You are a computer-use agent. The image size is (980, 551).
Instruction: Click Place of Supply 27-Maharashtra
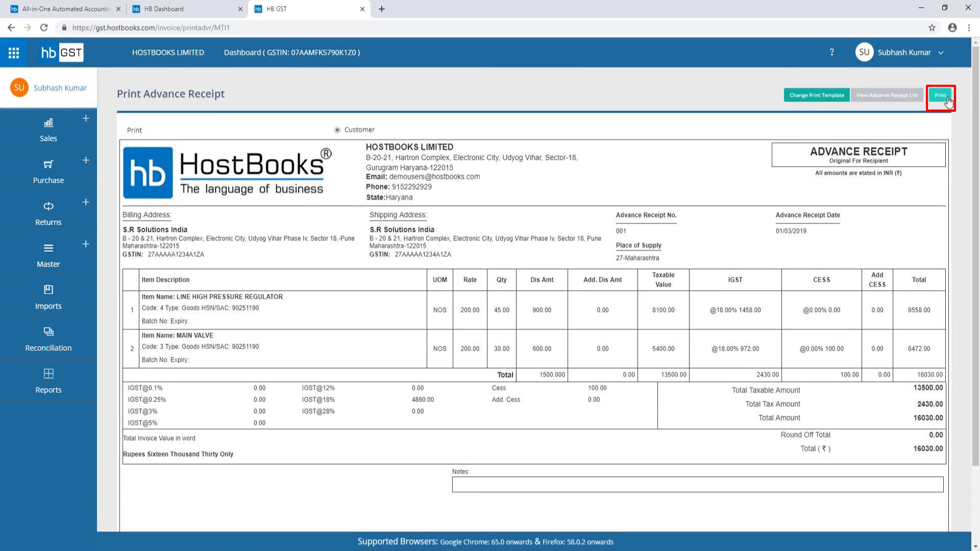coord(638,258)
